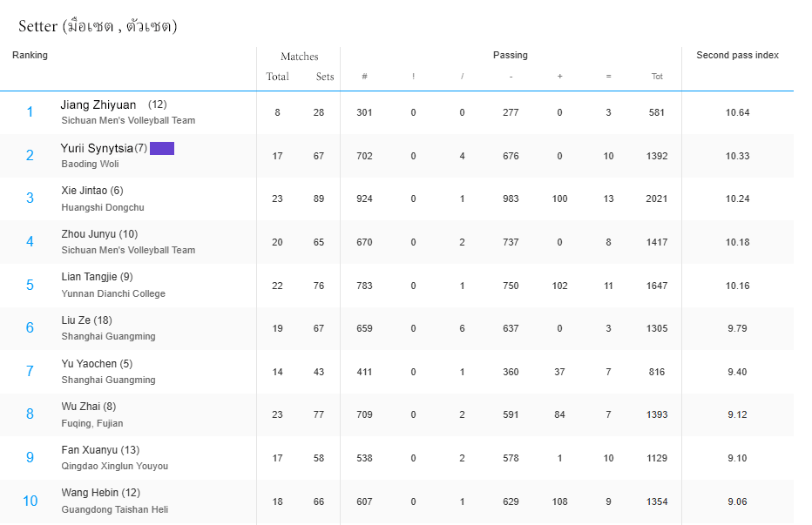The width and height of the screenshot is (812, 525).
Task: Click the '=' passing column header
Action: point(608,77)
